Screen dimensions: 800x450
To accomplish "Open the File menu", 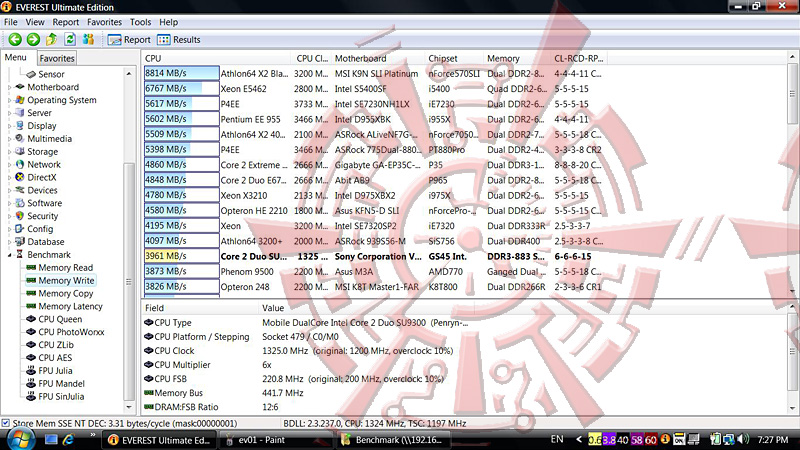I will (x=11, y=22).
